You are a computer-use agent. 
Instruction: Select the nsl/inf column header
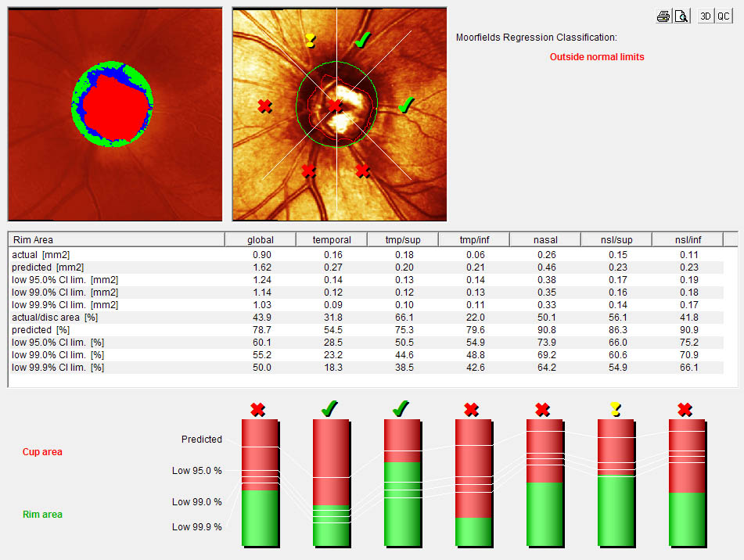point(687,239)
